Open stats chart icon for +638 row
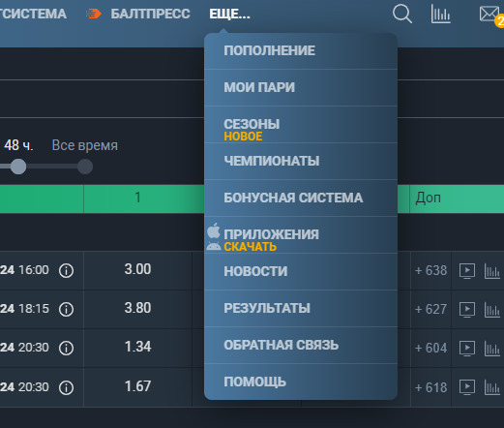The image size is (504, 428). tap(491, 271)
